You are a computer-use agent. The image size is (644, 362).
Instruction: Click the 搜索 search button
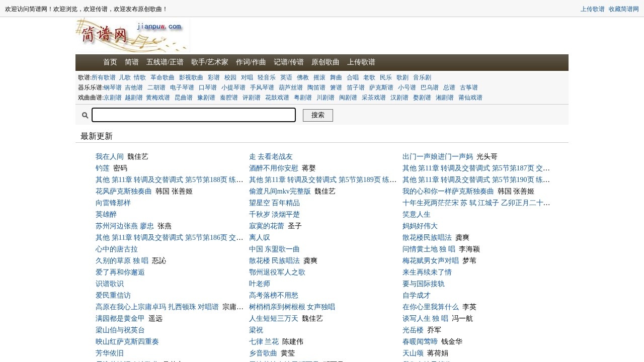pos(317,115)
